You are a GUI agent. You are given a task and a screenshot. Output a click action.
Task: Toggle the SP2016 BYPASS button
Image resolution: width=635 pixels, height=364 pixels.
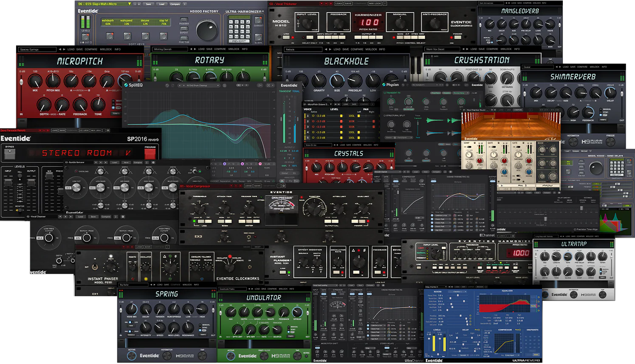click(10, 154)
